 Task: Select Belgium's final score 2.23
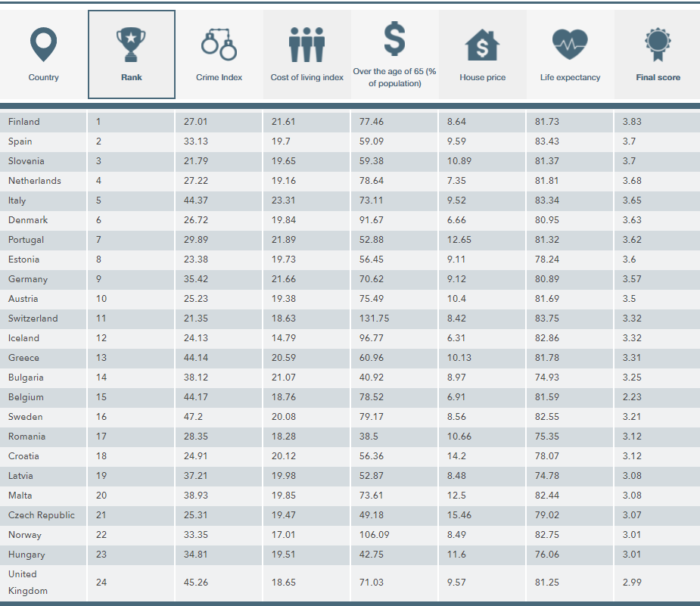(632, 397)
